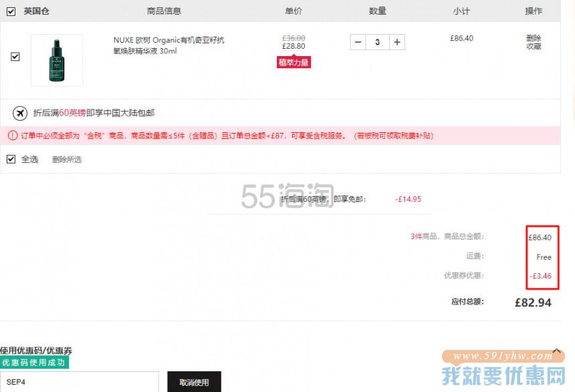Click the scroll-to-top chevron icon
Viewport: 575px width, 392px height.
(x=557, y=351)
